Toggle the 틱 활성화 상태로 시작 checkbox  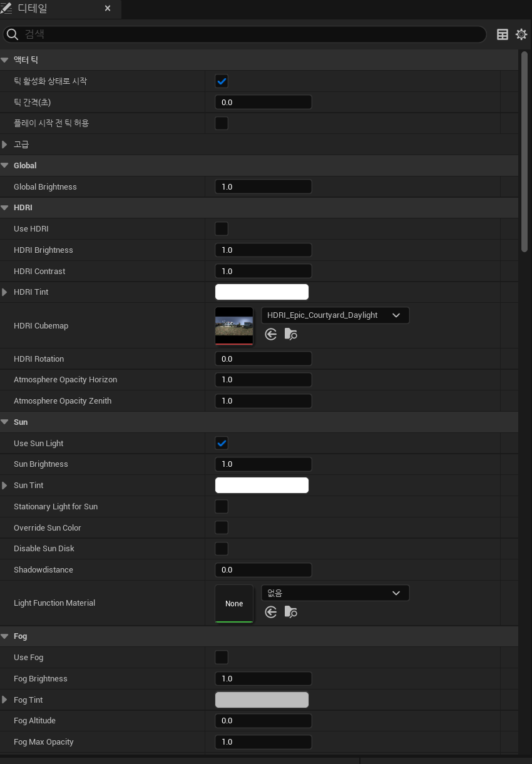222,81
